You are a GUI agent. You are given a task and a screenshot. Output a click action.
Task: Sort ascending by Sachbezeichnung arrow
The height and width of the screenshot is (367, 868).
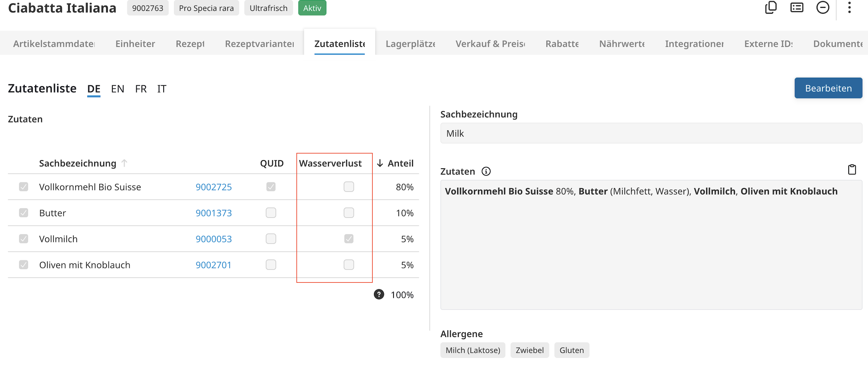pos(124,163)
